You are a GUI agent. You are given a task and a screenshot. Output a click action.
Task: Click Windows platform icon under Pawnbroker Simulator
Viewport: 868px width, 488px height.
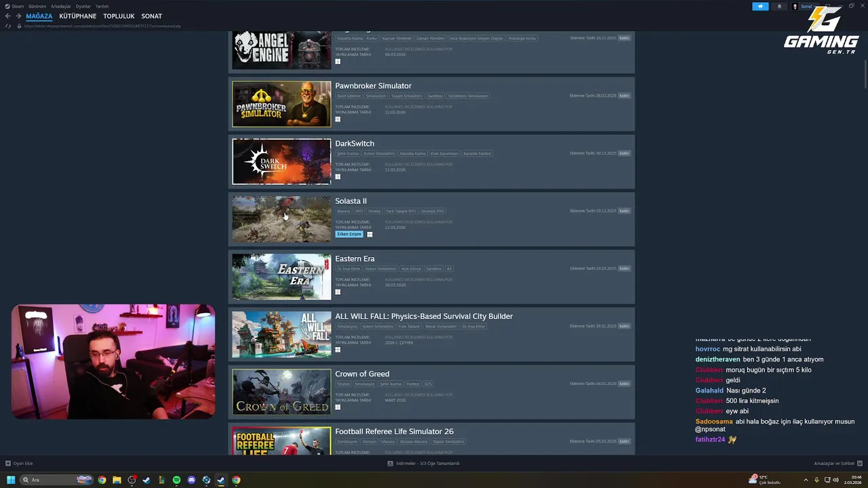pyautogui.click(x=338, y=119)
